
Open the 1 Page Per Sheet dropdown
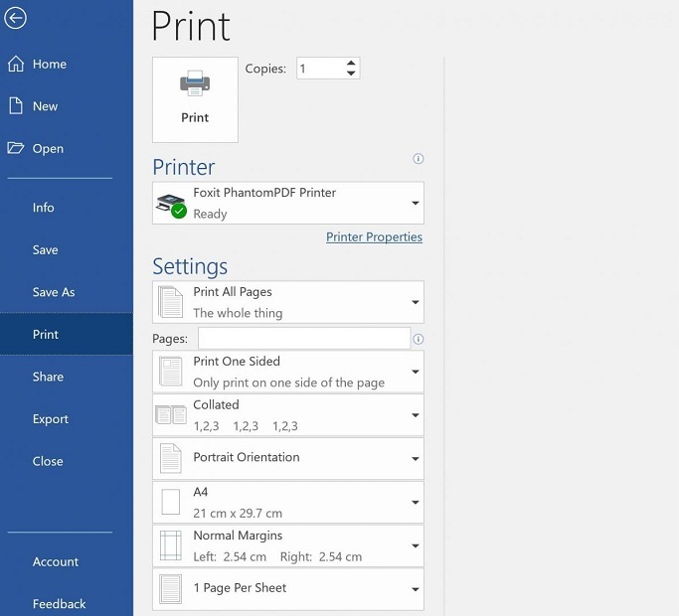(288, 589)
